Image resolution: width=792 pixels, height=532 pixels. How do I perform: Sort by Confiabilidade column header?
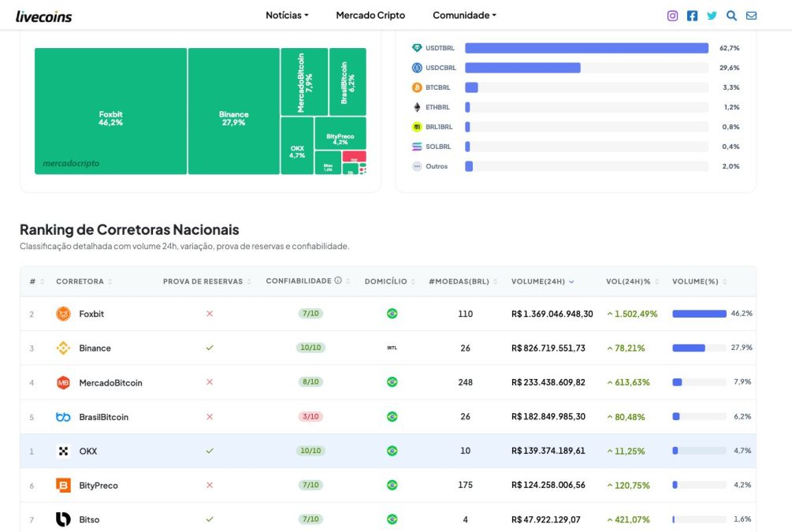click(308, 281)
